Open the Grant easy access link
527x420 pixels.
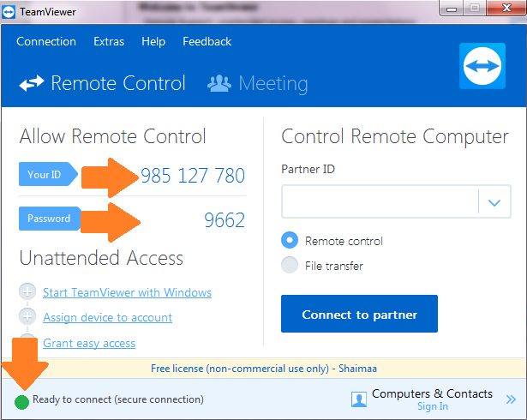click(89, 343)
